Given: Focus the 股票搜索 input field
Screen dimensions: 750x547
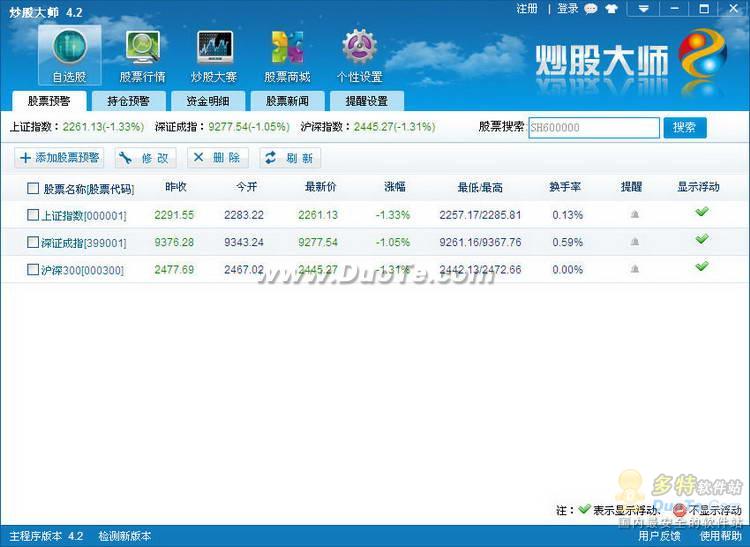Looking at the screenshot, I should 594,128.
